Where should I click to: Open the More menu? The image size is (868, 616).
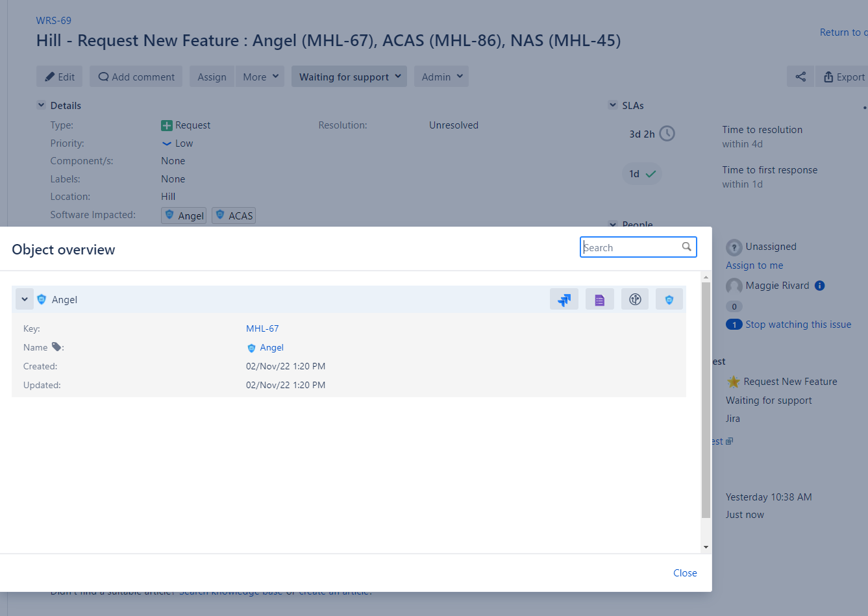[260, 76]
